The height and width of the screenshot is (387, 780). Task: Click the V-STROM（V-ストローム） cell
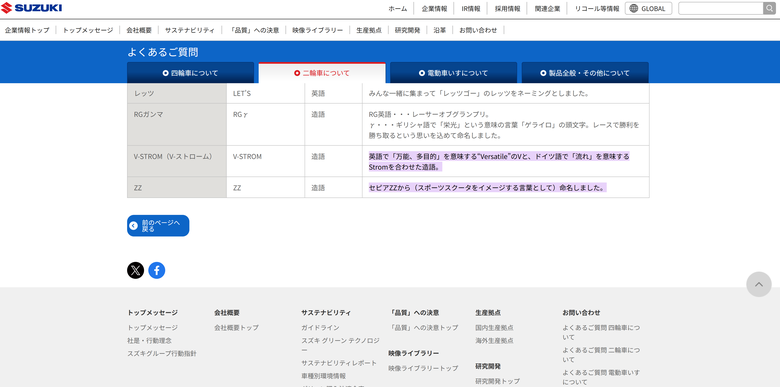(177, 161)
